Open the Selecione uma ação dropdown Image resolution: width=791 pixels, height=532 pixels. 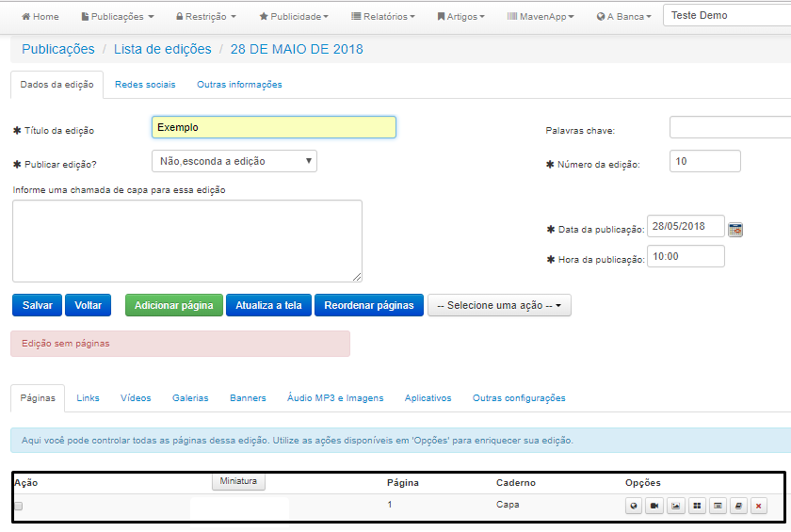click(499, 306)
